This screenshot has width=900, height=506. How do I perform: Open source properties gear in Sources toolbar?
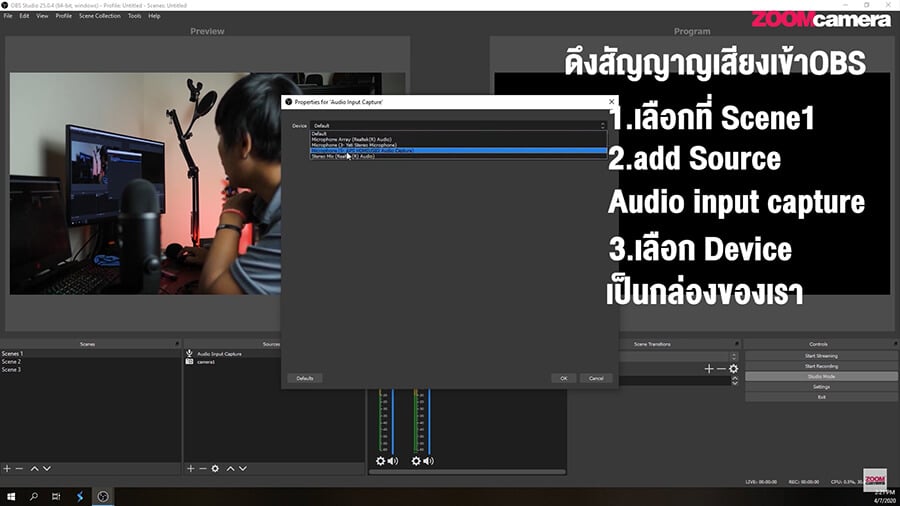(x=215, y=469)
